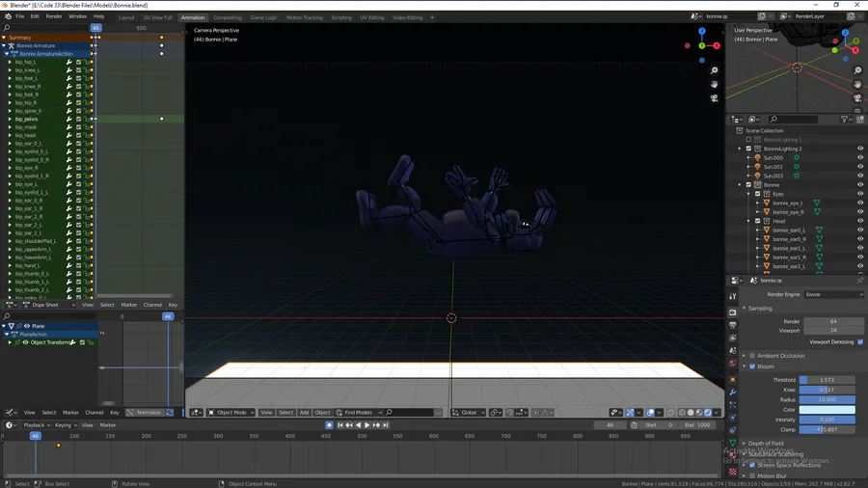Screen dimensions: 868x488
Task: Select wireframe viewport shading mode
Action: [682, 412]
